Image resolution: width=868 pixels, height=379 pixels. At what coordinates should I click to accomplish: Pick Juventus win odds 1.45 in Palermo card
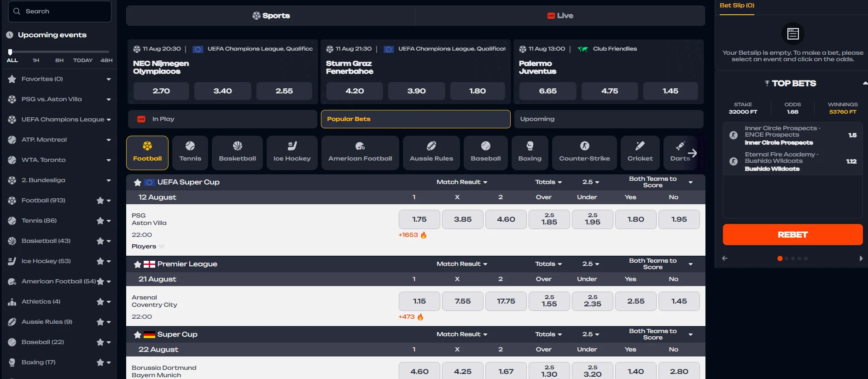coord(670,91)
